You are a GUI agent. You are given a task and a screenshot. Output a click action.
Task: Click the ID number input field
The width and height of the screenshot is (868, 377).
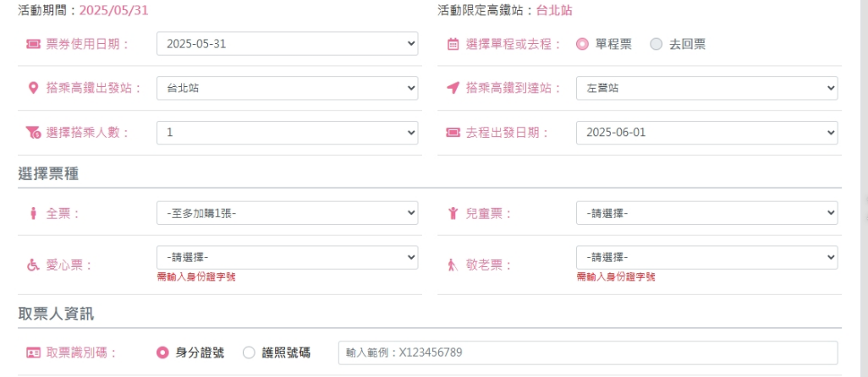point(587,352)
